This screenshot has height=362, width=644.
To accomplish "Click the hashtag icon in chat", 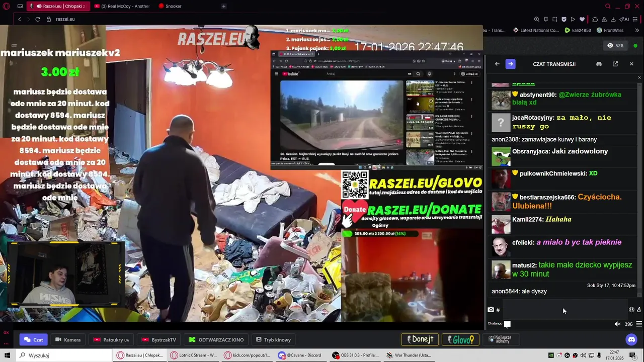I will click(498, 310).
